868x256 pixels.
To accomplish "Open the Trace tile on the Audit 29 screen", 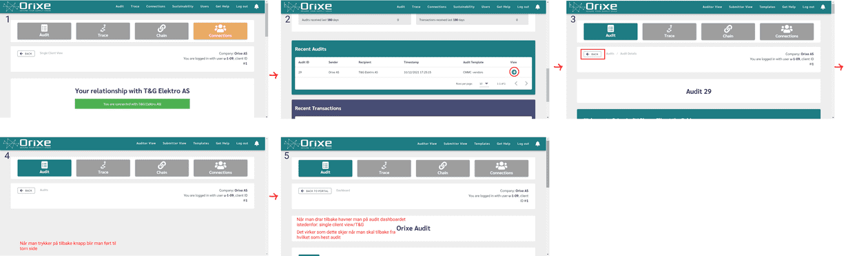I will pyautogui.click(x=669, y=32).
